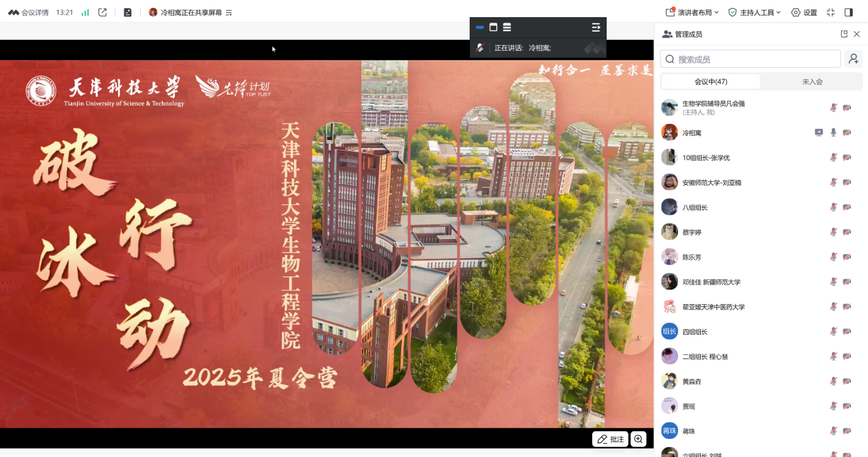Viewport: 868px width, 457px height.
Task: Toggle camera icon for 冷相寓
Action: [x=847, y=133]
